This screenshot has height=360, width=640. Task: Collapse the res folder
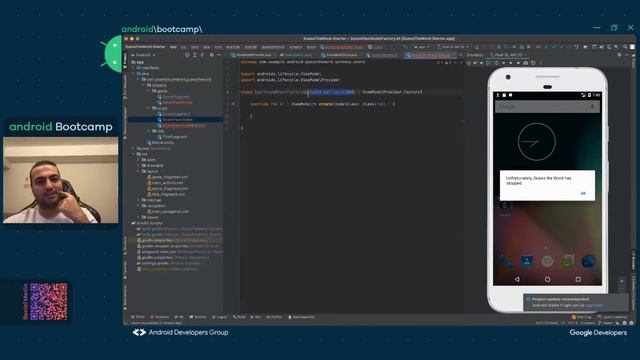[x=134, y=154]
